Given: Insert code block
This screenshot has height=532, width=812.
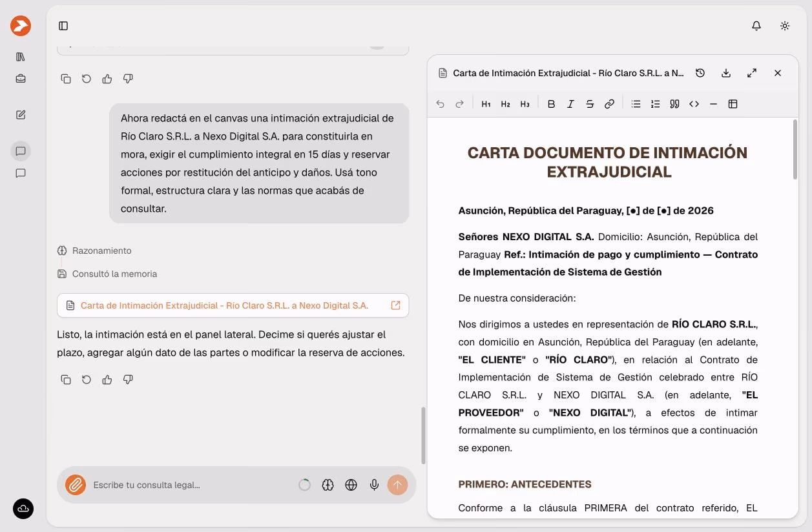Looking at the screenshot, I should coord(694,104).
